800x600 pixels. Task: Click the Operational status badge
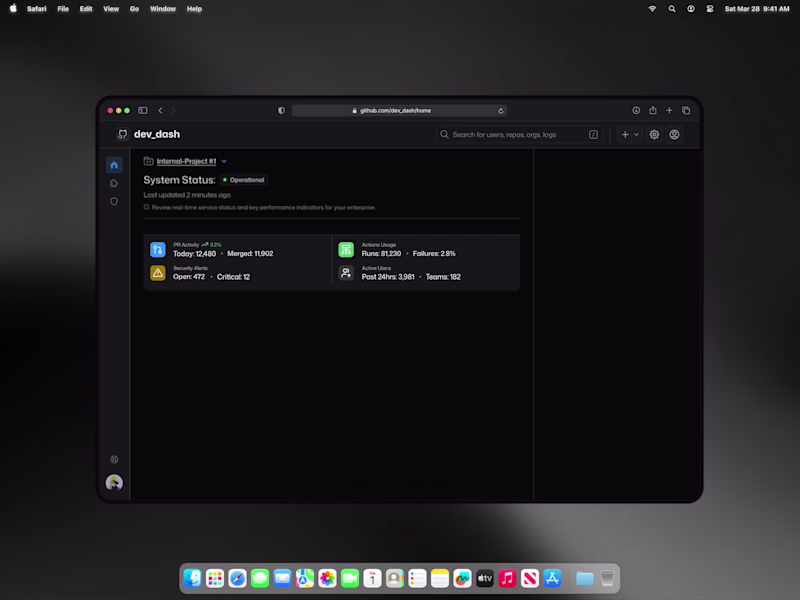pos(244,180)
